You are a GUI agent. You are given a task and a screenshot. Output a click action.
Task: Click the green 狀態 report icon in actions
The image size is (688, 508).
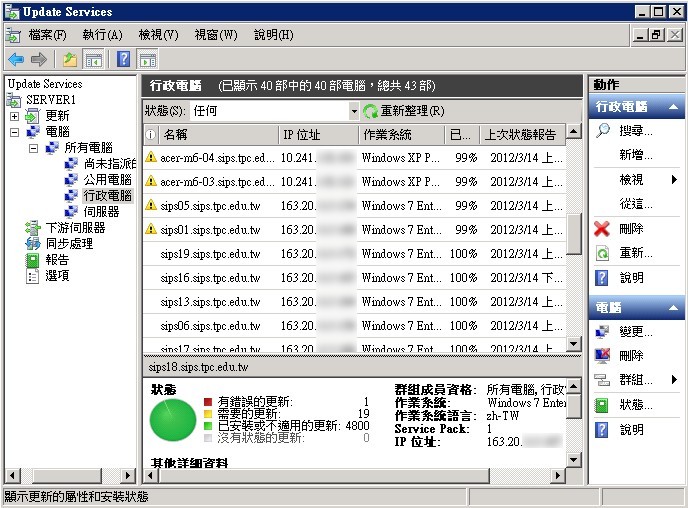(x=602, y=404)
